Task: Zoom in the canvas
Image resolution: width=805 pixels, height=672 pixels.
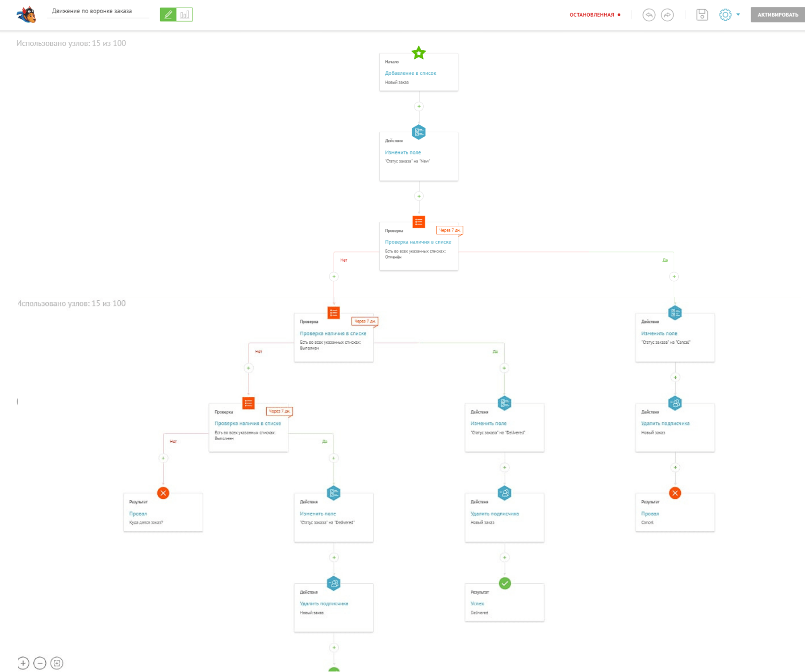Action: point(23,663)
